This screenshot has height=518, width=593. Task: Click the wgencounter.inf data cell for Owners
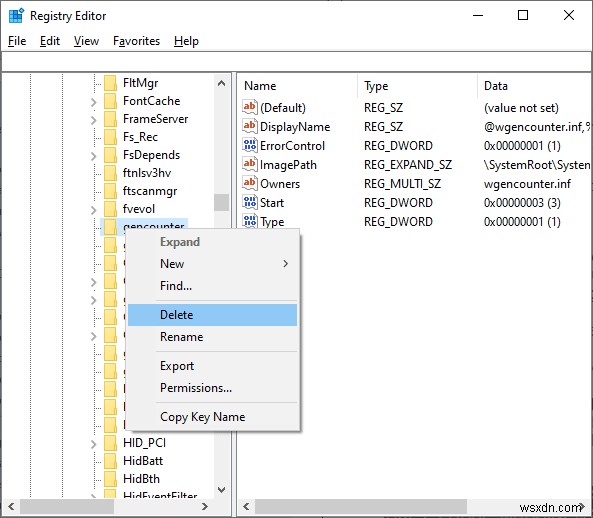[x=527, y=184]
